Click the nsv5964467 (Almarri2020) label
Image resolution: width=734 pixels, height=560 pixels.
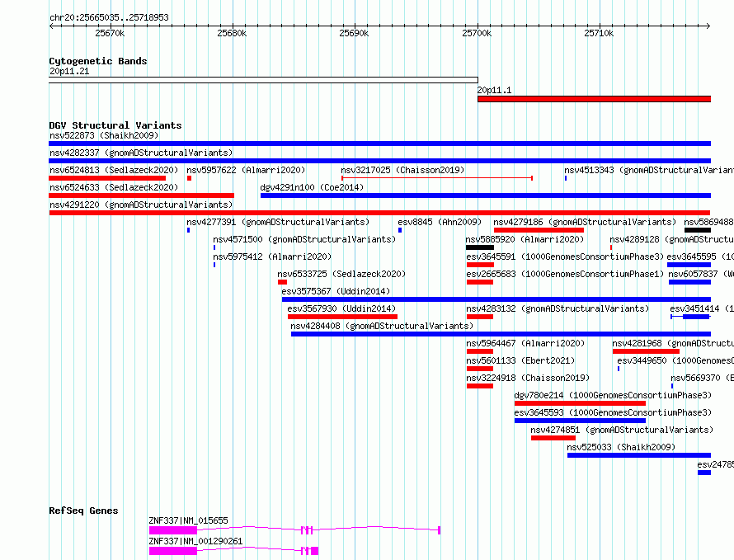(525, 343)
